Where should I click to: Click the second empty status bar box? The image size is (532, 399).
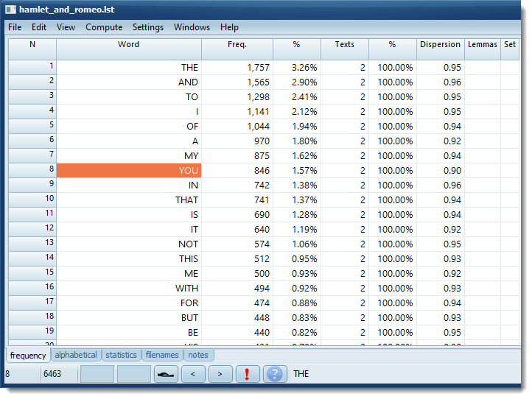134,374
